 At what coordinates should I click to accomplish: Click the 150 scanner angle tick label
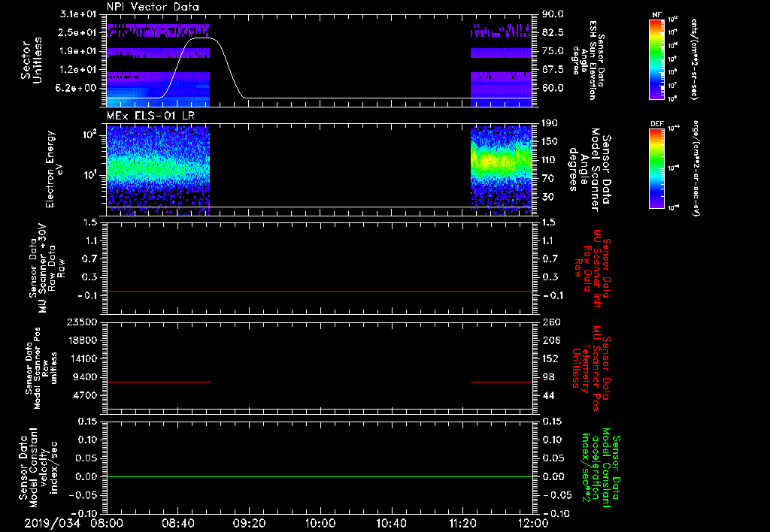[550, 142]
